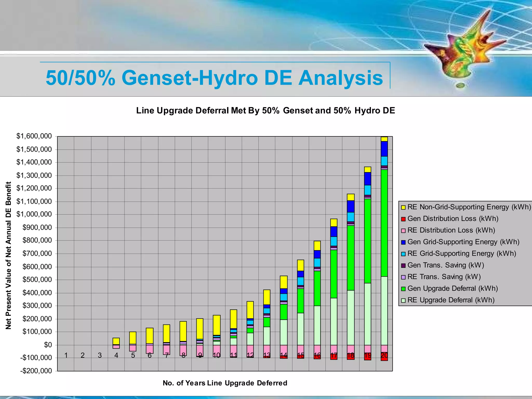Click the green Gen Upgrade Deferral legend swatch
Image resolution: width=532 pixels, height=399 pixels.
[x=403, y=289]
